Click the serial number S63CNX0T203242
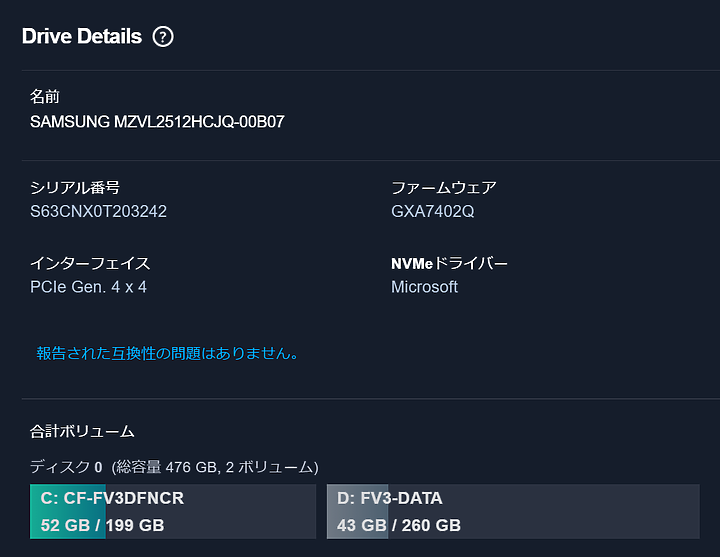 coord(98,211)
